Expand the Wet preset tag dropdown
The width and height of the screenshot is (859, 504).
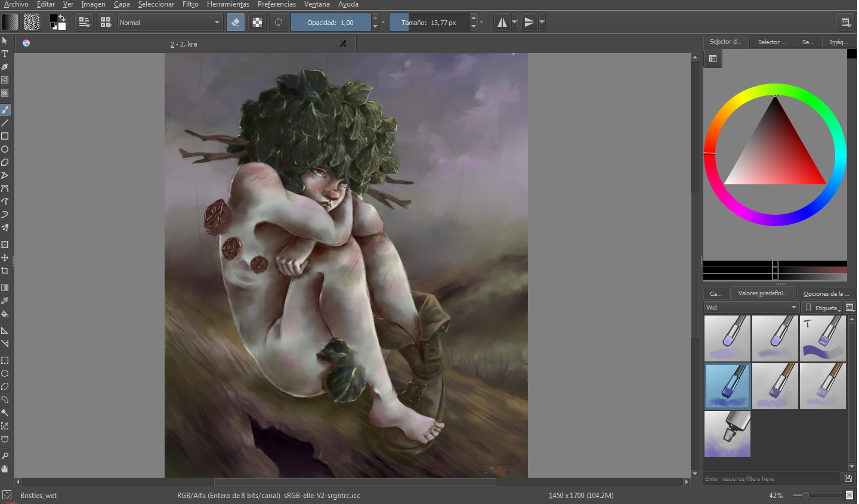(752, 308)
